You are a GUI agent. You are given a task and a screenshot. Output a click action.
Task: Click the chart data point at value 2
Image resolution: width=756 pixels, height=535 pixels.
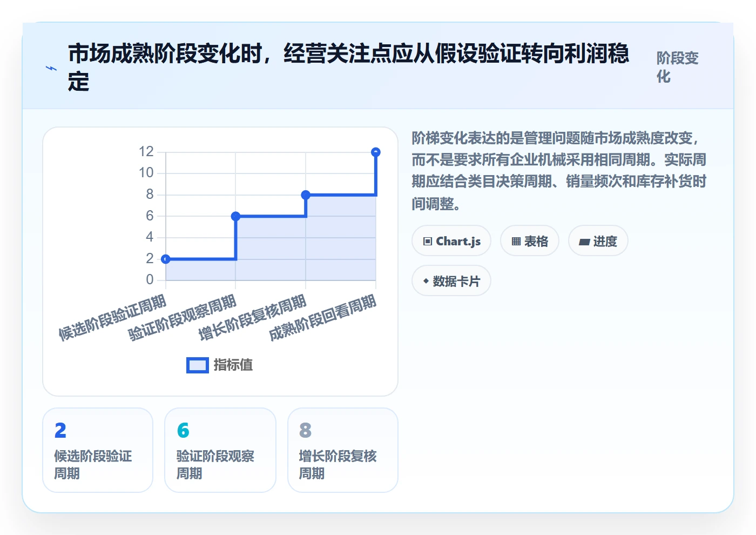tap(166, 259)
